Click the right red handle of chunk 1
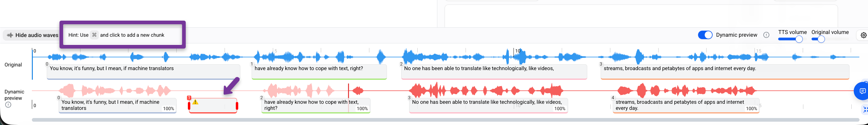 (x=237, y=106)
